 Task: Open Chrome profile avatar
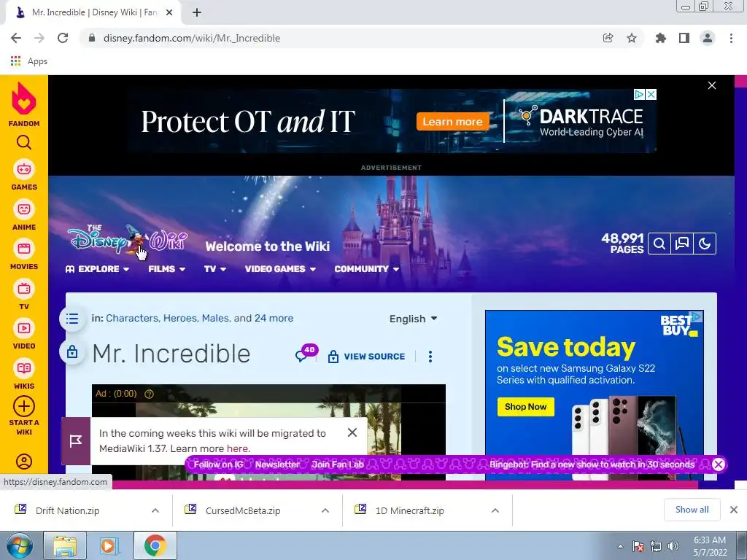[708, 38]
